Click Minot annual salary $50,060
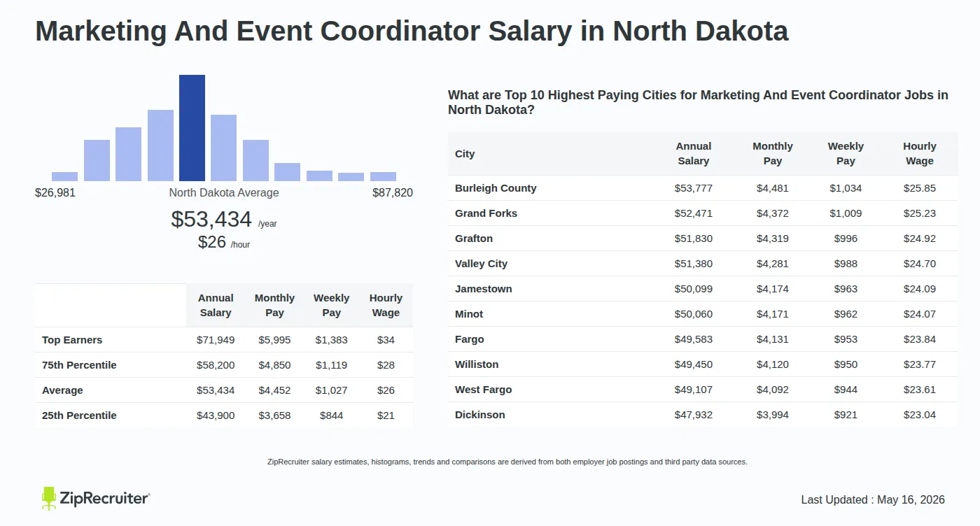This screenshot has width=980, height=526. [x=694, y=314]
